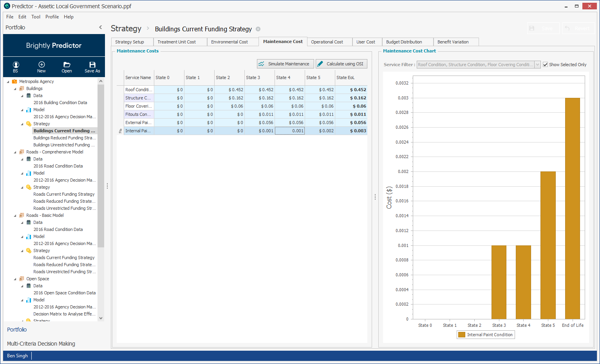Click the Strategy breadcrumb link

pos(126,29)
